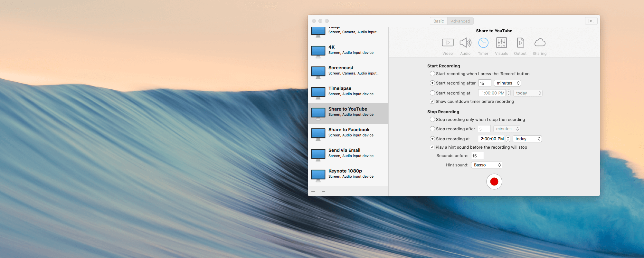Uncheck Show countdown timer before recording
Screen dimensions: 644x258
pyautogui.click(x=432, y=101)
